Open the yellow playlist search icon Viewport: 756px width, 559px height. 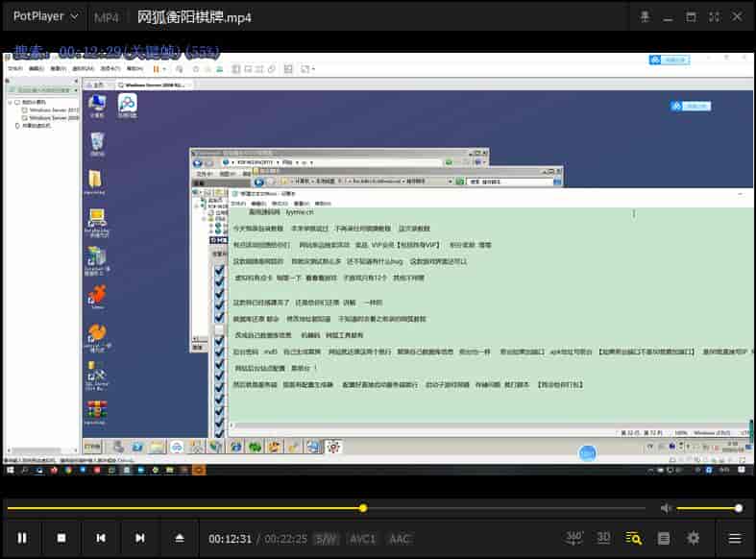point(633,538)
